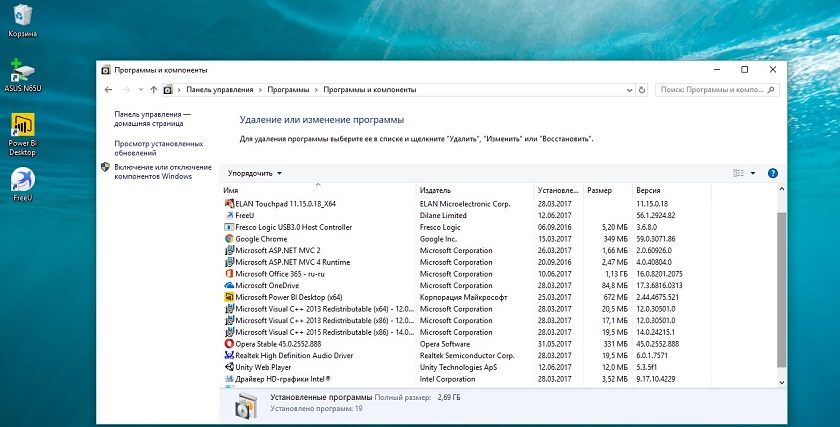Select the ELAN Touchpad program icon
Image resolution: width=840 pixels, height=427 pixels.
229,204
